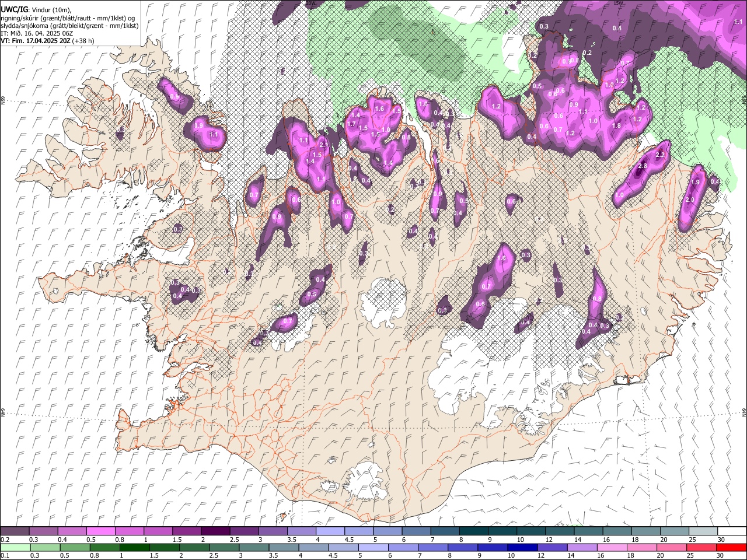747x560 pixels.
Task: Click the 2.2 precipitation value on the map
Action: tap(661, 155)
